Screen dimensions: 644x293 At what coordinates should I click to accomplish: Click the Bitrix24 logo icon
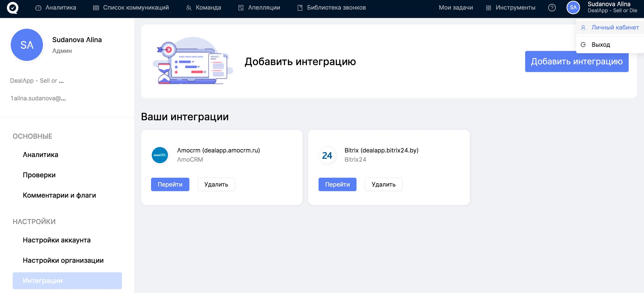point(327,155)
